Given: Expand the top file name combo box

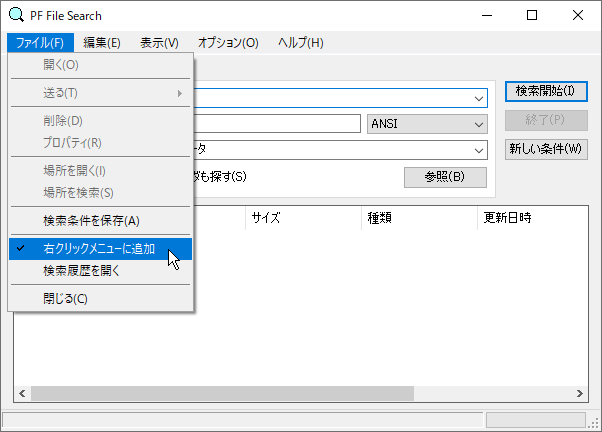Looking at the screenshot, I should pyautogui.click(x=478, y=98).
